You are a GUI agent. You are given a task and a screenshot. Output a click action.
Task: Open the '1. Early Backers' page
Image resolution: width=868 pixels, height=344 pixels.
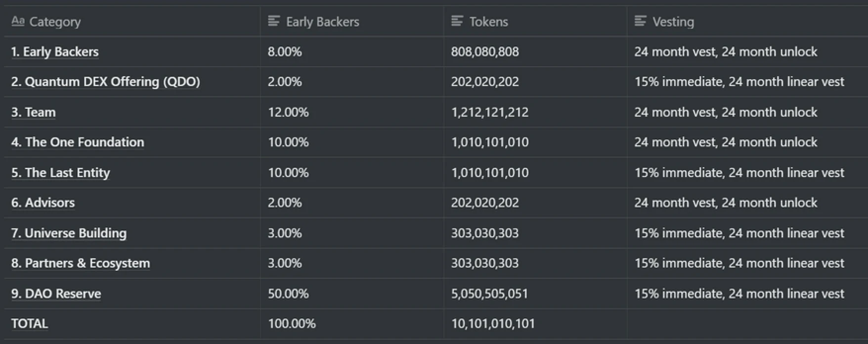click(55, 52)
